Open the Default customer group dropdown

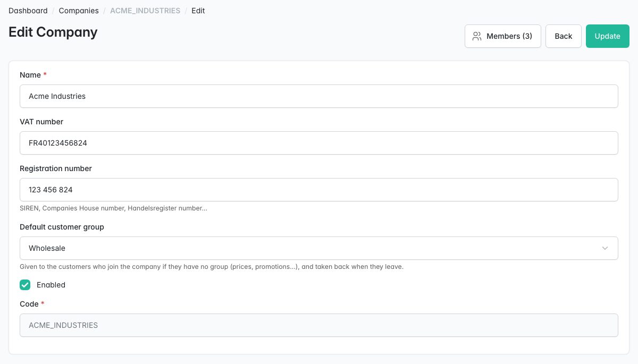click(319, 248)
